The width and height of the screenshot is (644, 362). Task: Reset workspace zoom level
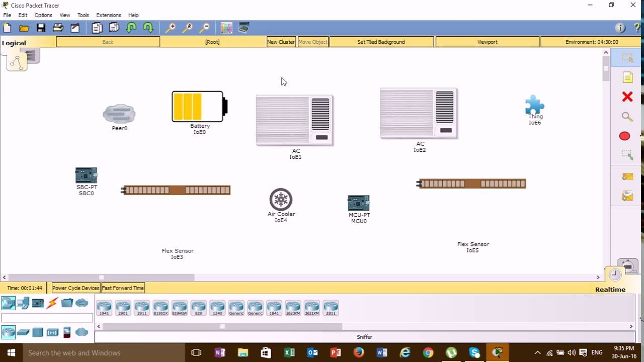click(x=188, y=28)
